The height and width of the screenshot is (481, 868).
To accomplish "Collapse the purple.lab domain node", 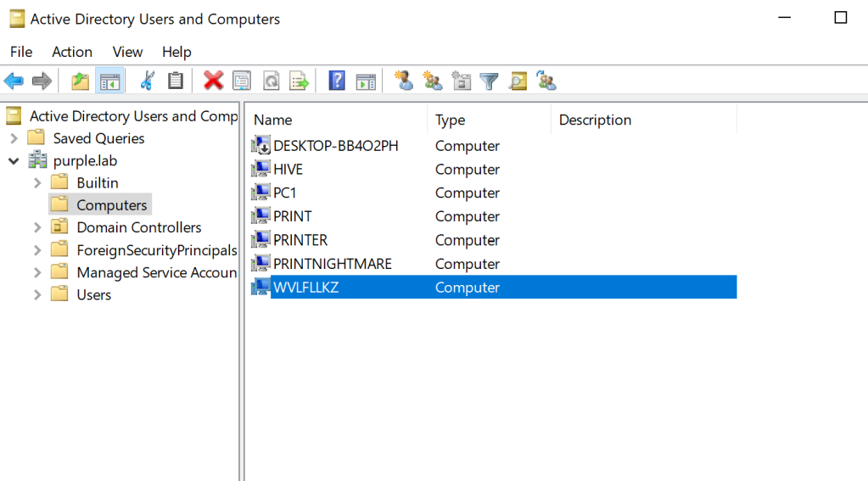I will point(14,160).
